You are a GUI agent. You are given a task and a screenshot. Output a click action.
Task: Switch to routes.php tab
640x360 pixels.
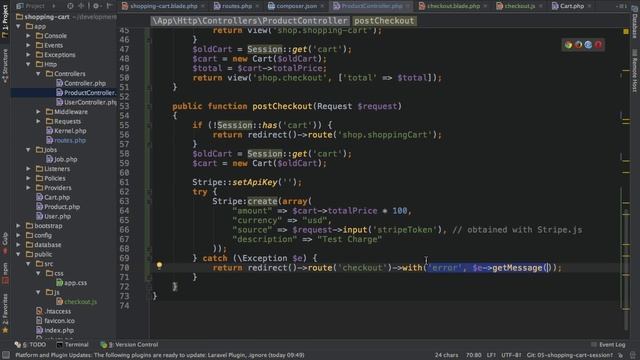pos(236,6)
